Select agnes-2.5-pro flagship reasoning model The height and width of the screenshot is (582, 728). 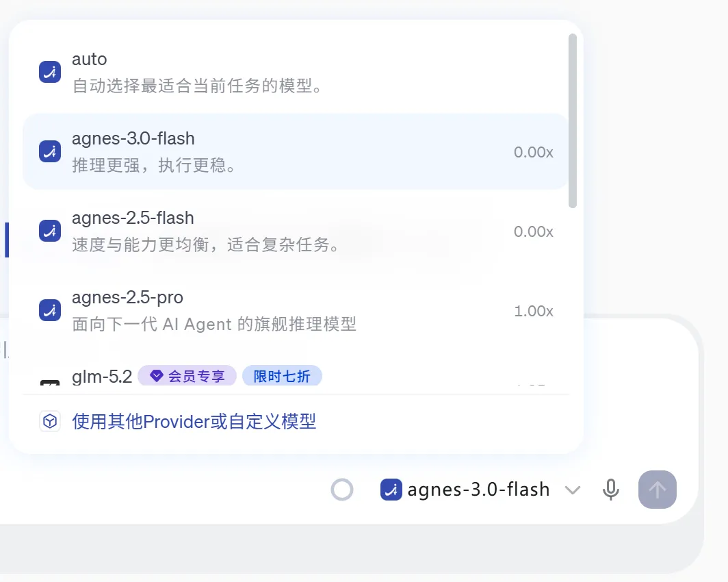click(x=296, y=310)
